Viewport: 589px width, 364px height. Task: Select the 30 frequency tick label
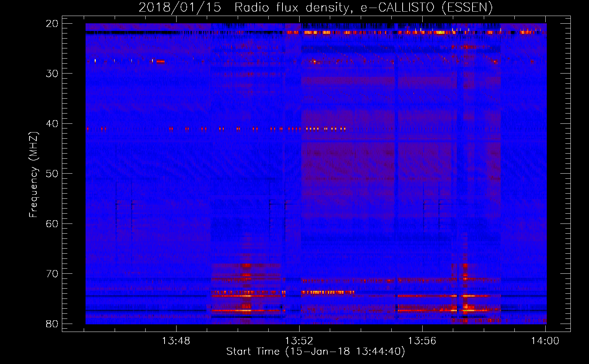pos(52,74)
